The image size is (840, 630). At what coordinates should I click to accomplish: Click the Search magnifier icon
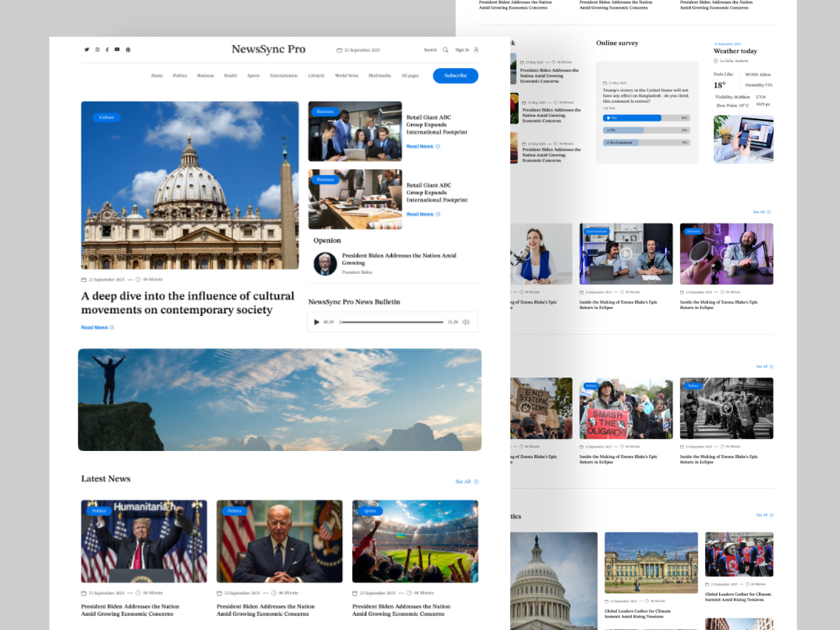tap(445, 50)
